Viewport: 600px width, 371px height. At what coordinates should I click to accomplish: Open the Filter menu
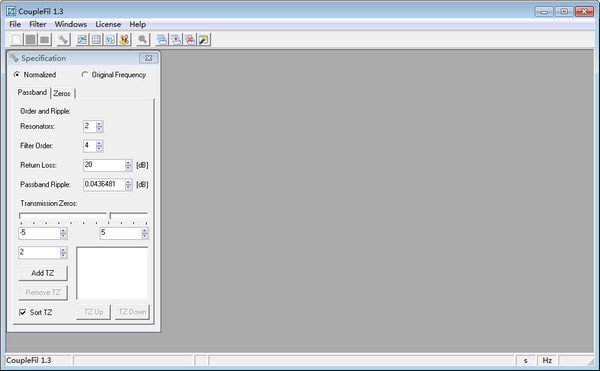[x=38, y=24]
